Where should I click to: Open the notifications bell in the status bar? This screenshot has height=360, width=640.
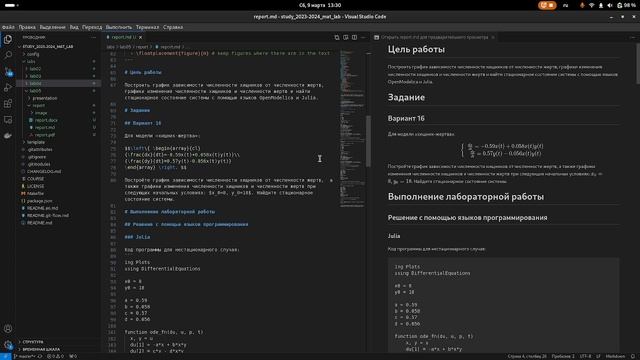click(x=633, y=356)
